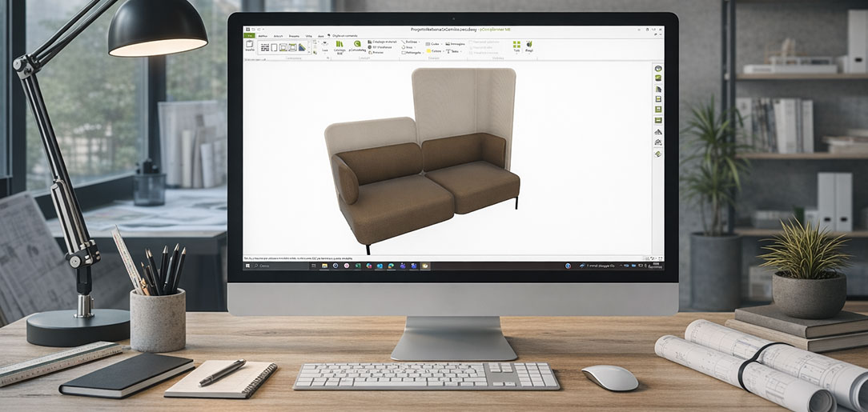The image size is (868, 412).
Task: Select the first view layout thumbnail in gallery
Action: (x=264, y=47)
